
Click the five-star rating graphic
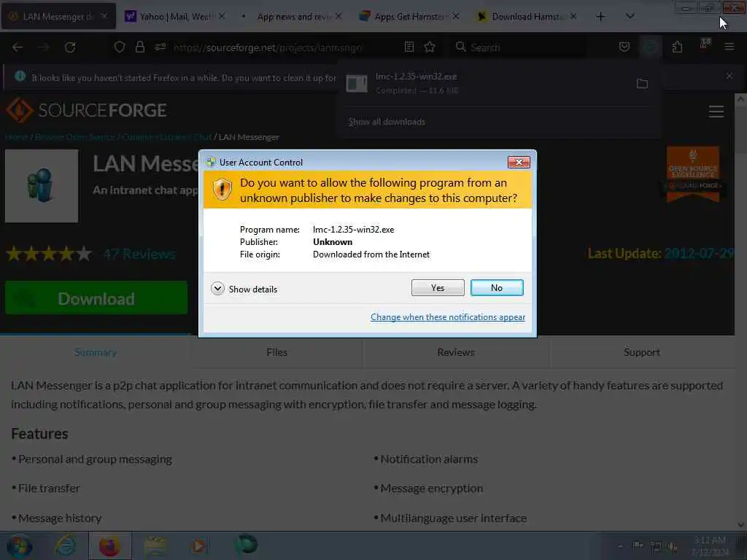click(x=49, y=254)
